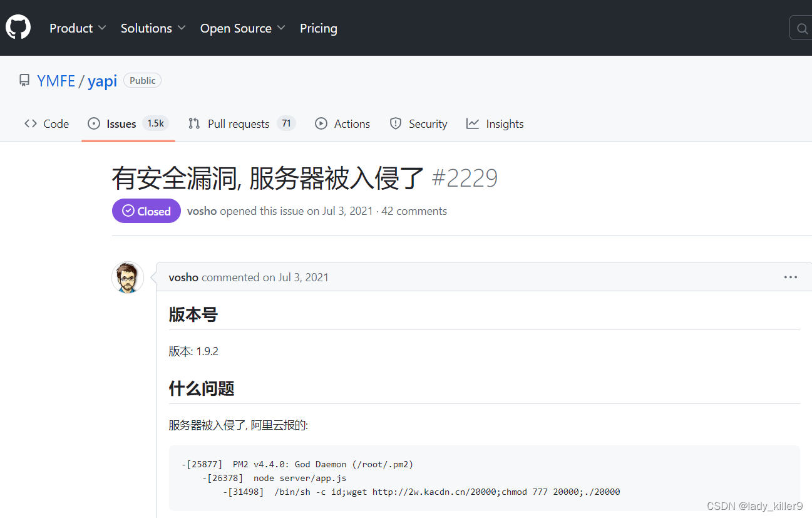
Task: Open the Product dropdown menu
Action: point(78,28)
